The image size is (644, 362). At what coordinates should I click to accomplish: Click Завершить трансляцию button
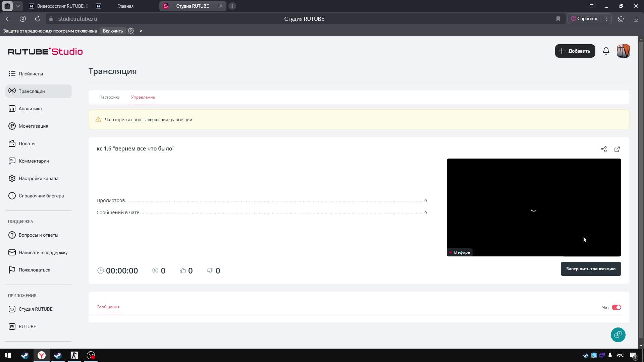point(591,269)
